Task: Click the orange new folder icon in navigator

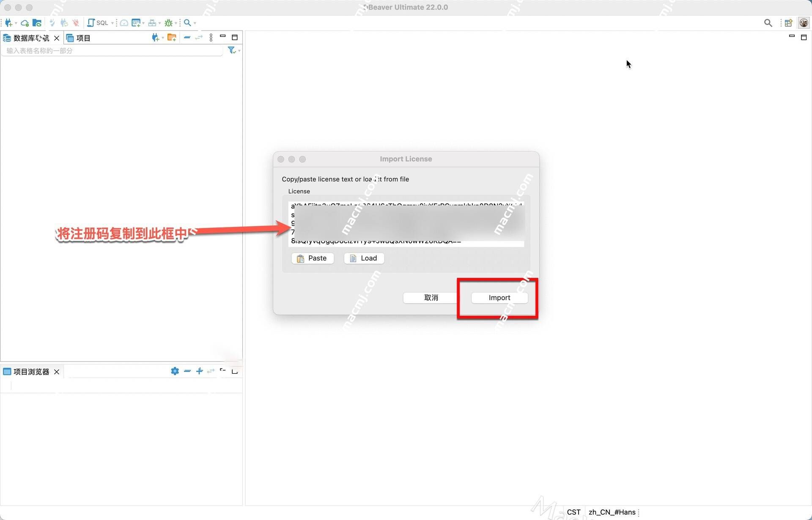Action: [x=172, y=38]
